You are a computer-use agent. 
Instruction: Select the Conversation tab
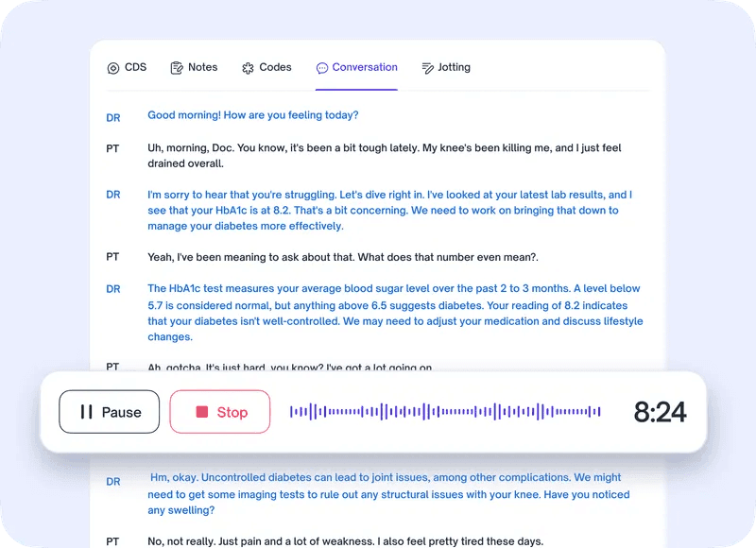pos(357,67)
